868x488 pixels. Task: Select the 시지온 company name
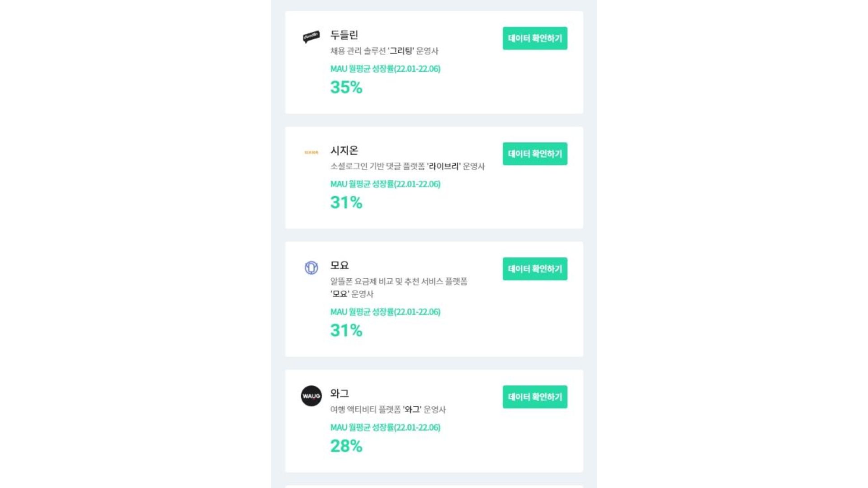coord(344,150)
